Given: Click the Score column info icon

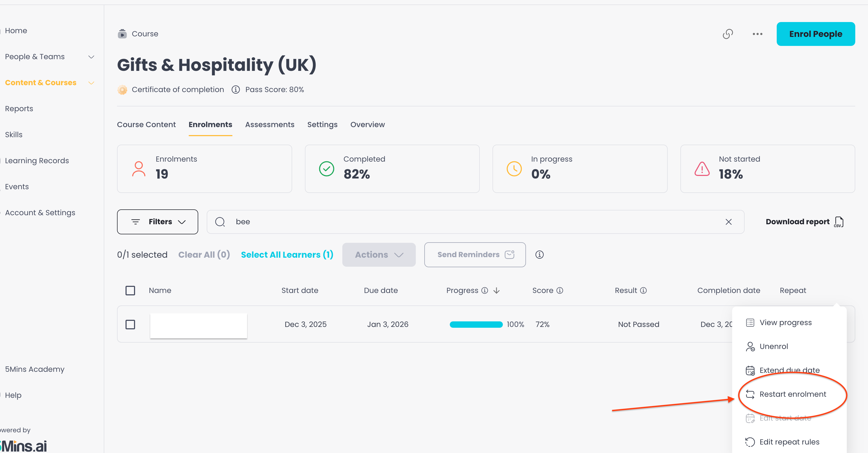Looking at the screenshot, I should tap(560, 291).
